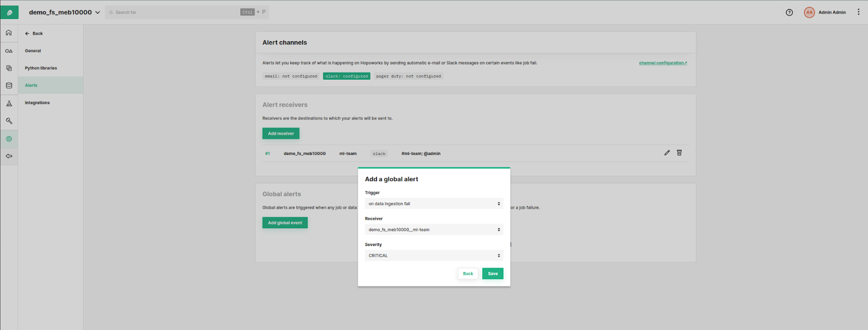Click the pager duty: not configured badge
The width and height of the screenshot is (868, 330).
(x=409, y=76)
